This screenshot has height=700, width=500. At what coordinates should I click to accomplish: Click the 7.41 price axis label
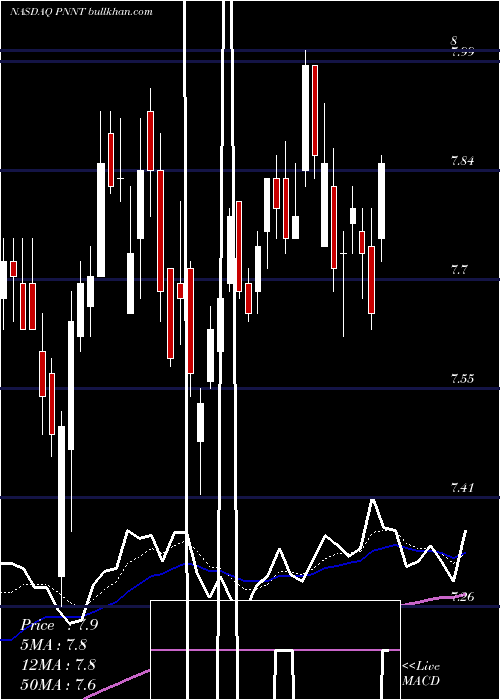pyautogui.click(x=462, y=488)
